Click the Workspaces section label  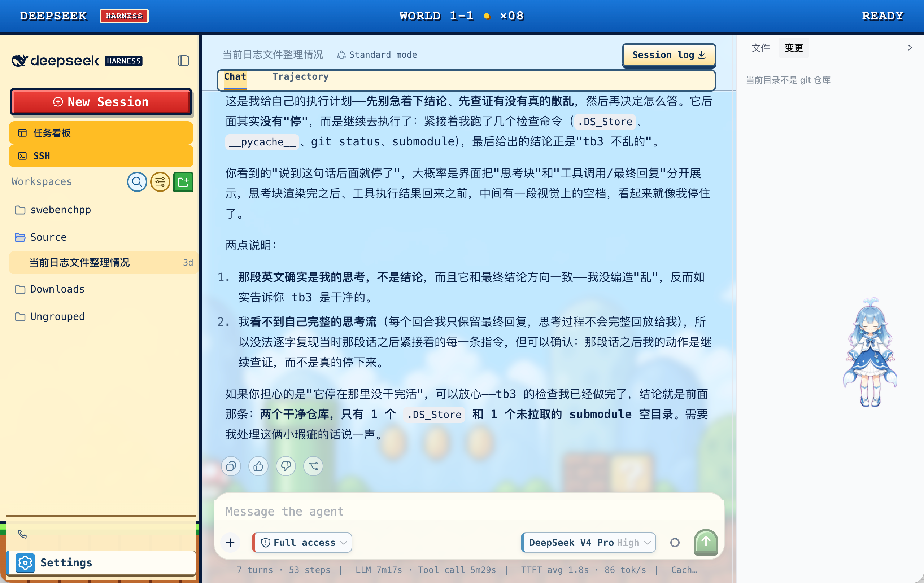(42, 182)
